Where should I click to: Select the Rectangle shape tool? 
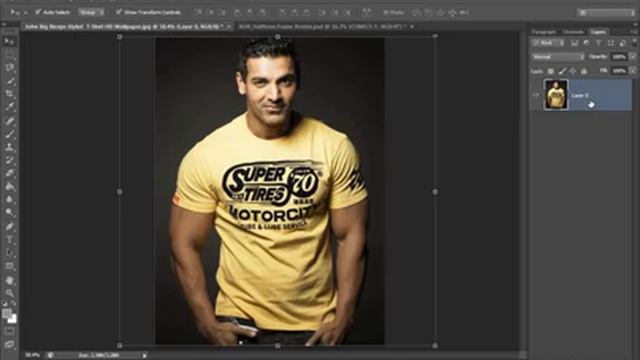(9, 266)
